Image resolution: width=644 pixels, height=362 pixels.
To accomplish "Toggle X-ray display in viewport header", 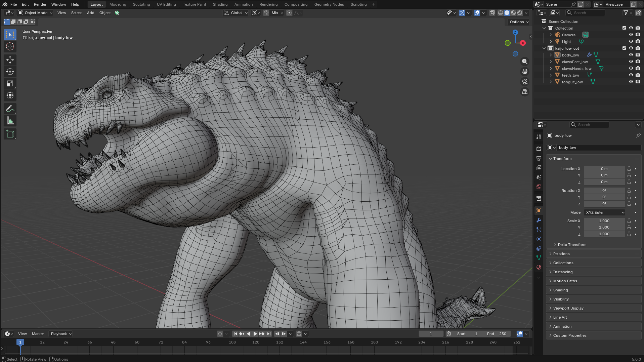I will click(x=492, y=13).
